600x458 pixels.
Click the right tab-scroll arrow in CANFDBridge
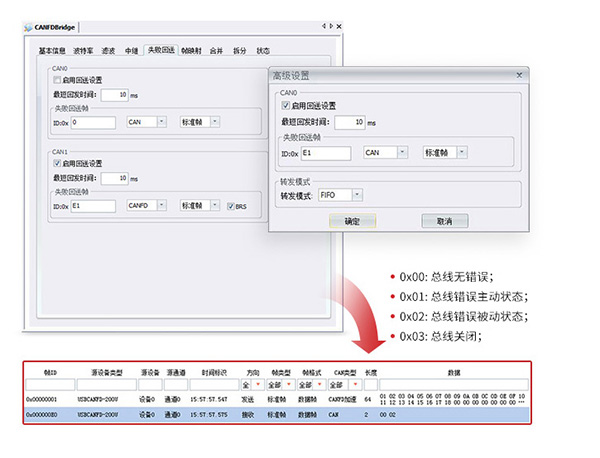tap(331, 26)
